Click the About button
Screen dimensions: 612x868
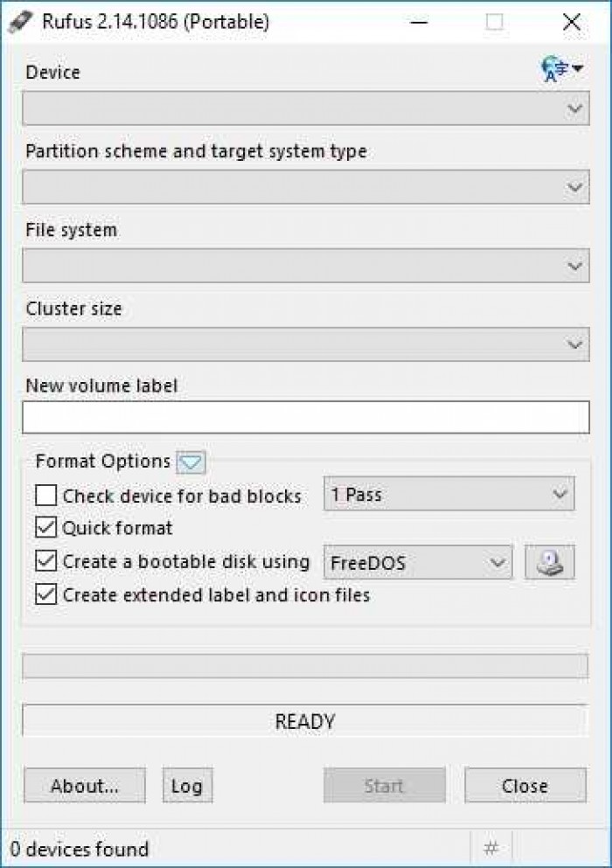(x=84, y=785)
